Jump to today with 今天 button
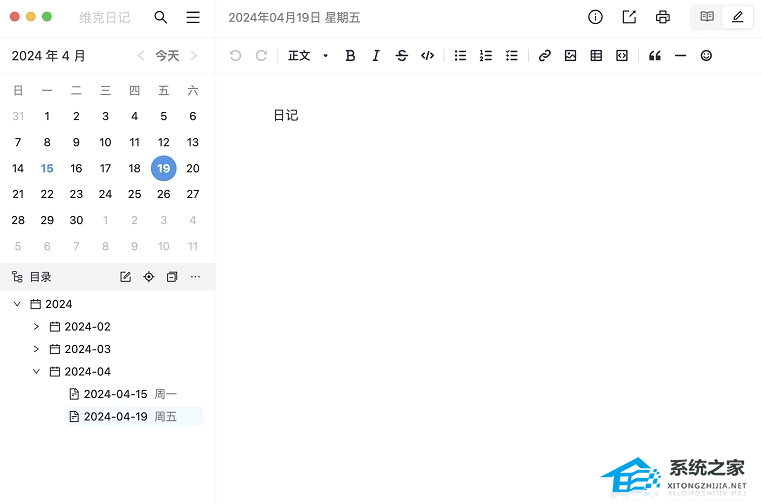 (x=167, y=55)
